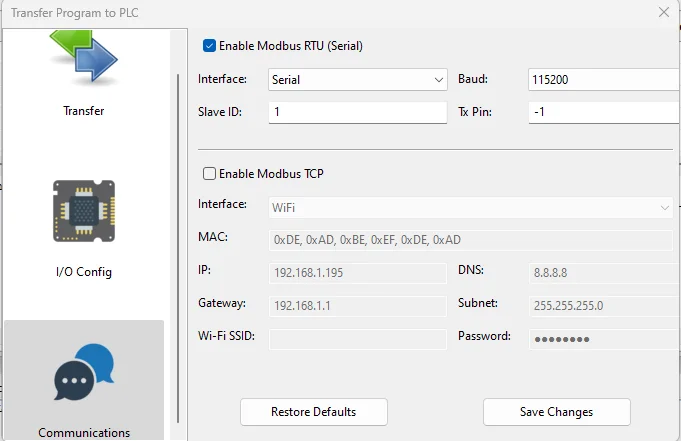Click the Wi-Fi SSID field
The height and width of the screenshot is (441, 681).
[x=358, y=339]
